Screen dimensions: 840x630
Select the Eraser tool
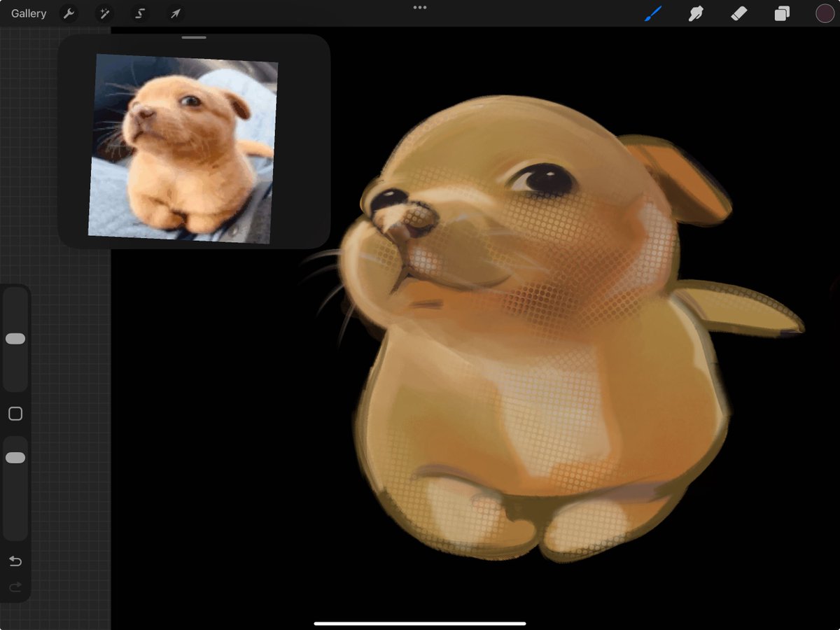(x=738, y=13)
